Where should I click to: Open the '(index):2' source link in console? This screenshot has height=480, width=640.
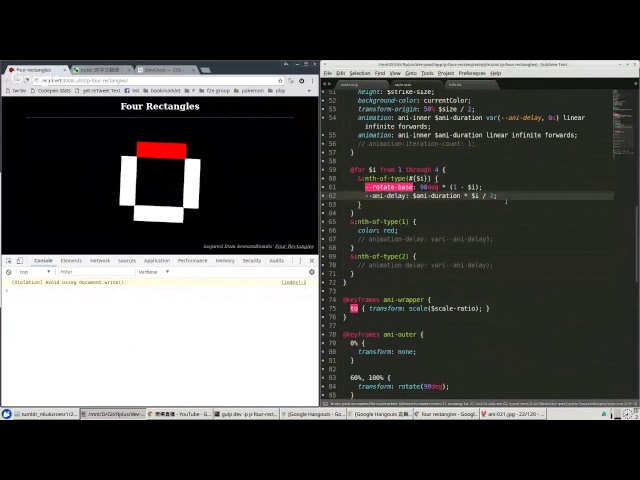click(293, 282)
